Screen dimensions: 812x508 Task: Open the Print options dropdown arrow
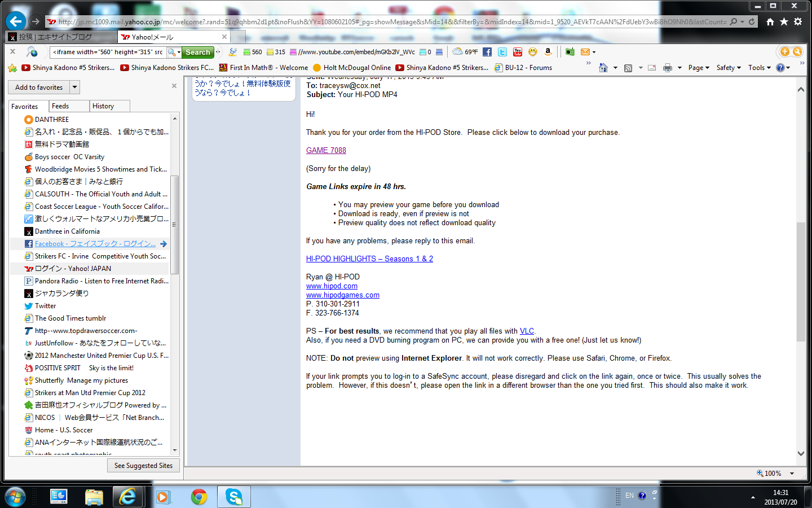[x=679, y=68]
